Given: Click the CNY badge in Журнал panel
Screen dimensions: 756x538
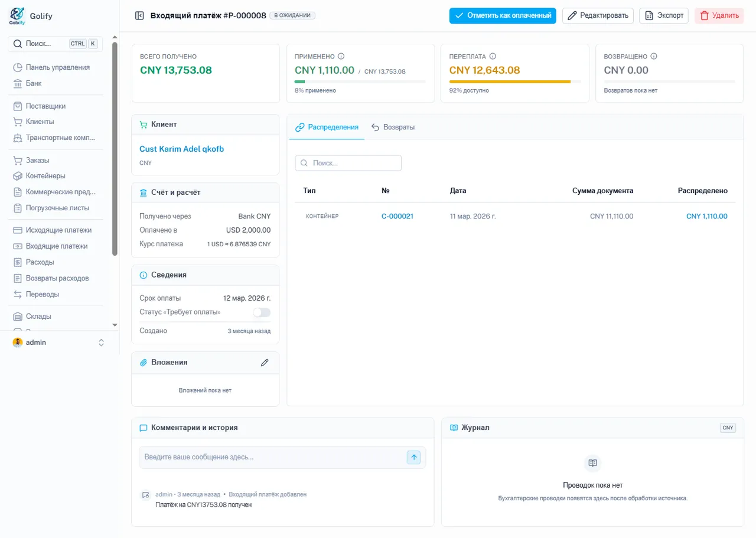Looking at the screenshot, I should [x=728, y=428].
